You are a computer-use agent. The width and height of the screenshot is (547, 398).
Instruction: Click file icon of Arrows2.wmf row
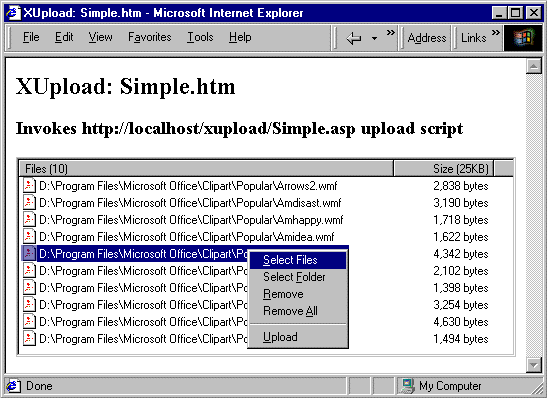click(x=29, y=186)
